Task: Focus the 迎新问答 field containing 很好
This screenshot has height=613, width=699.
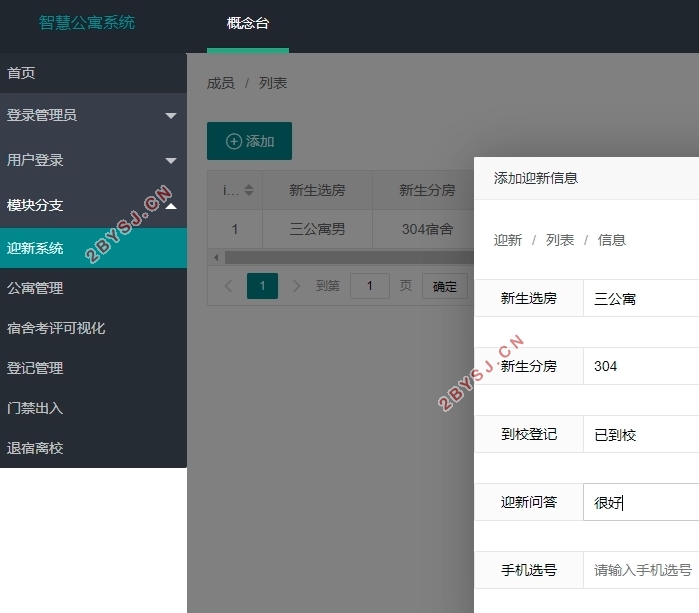Action: coord(641,502)
